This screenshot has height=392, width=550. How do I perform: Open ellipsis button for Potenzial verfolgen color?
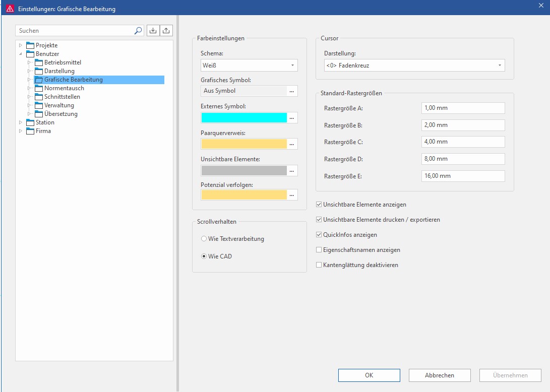[292, 195]
